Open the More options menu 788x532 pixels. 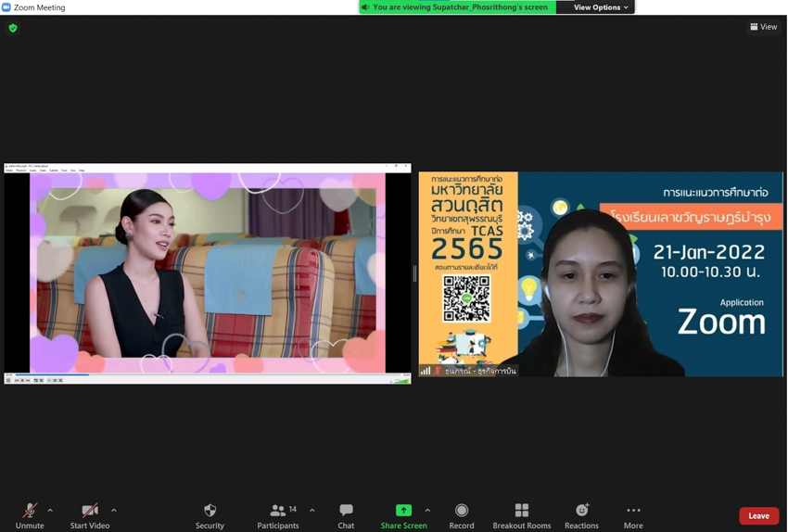(633, 516)
